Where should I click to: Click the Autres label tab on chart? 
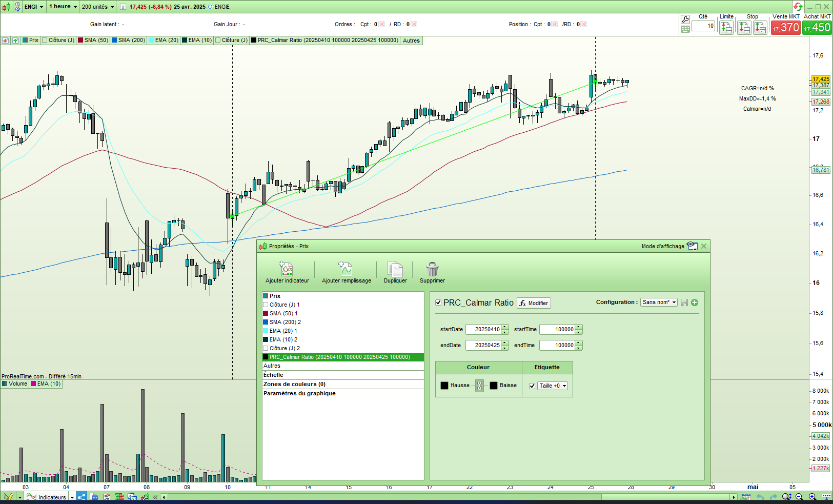(411, 41)
